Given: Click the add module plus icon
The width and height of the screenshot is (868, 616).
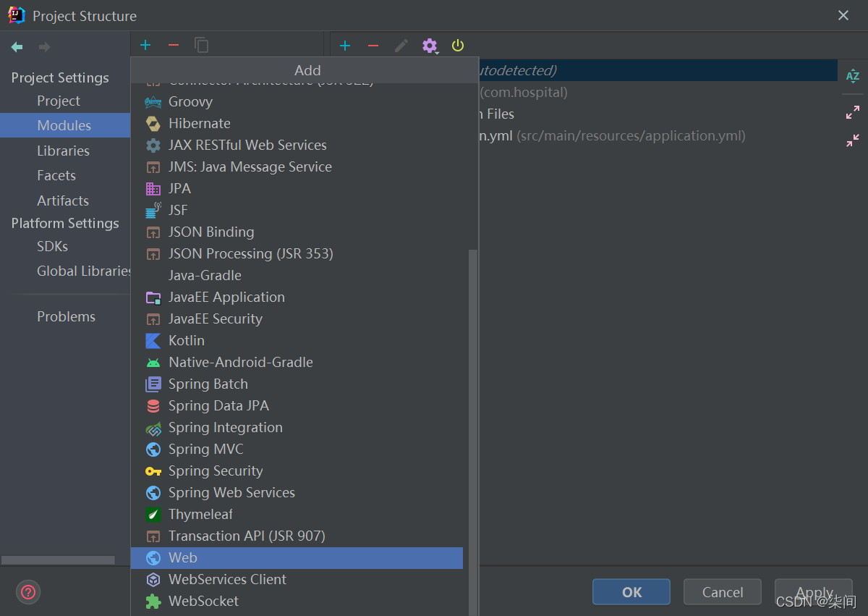Looking at the screenshot, I should point(145,46).
